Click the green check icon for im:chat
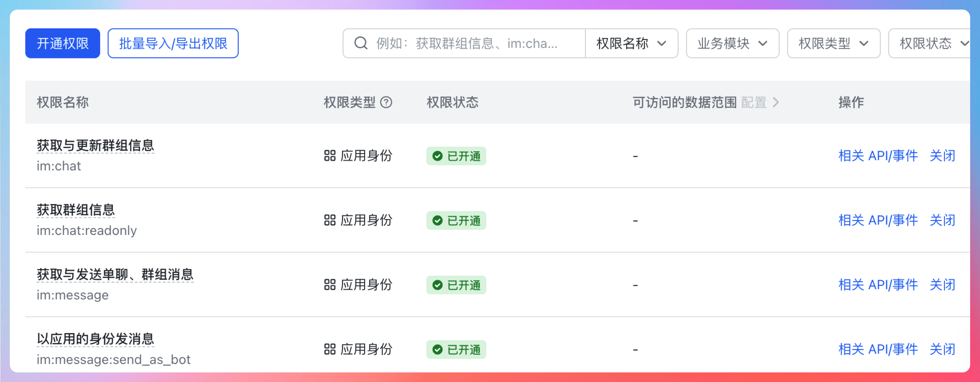 [x=437, y=156]
